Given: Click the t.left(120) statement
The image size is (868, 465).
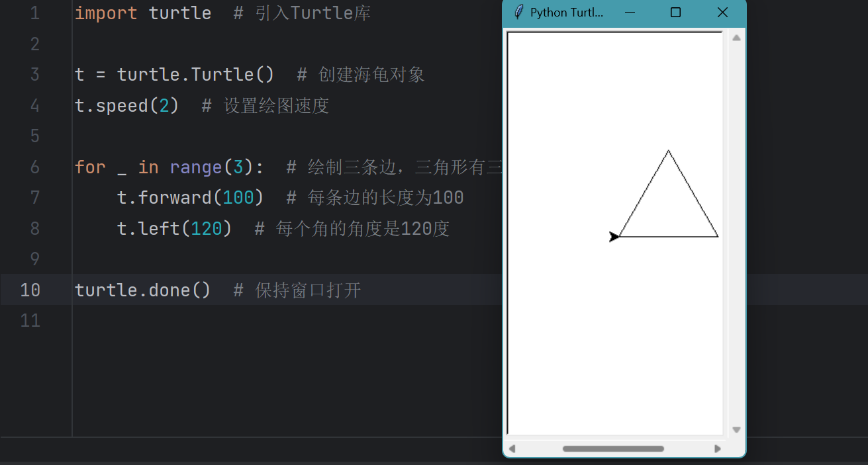Looking at the screenshot, I should click(x=174, y=229).
